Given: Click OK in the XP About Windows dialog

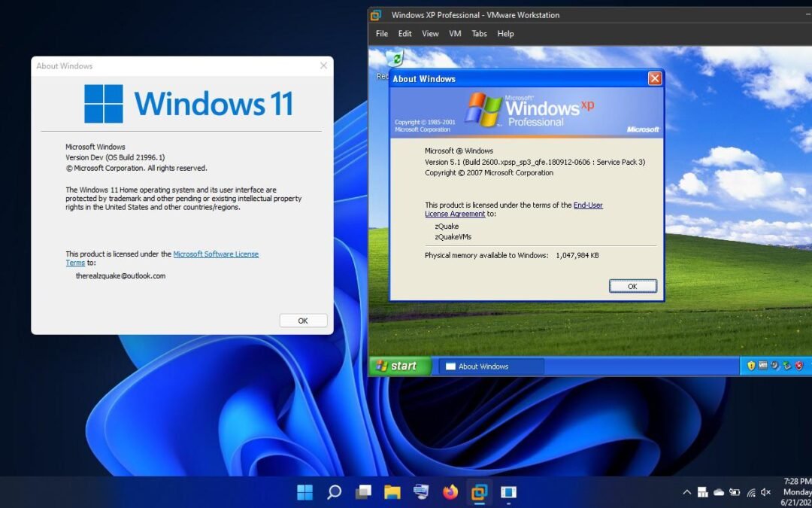Looking at the screenshot, I should pyautogui.click(x=632, y=286).
